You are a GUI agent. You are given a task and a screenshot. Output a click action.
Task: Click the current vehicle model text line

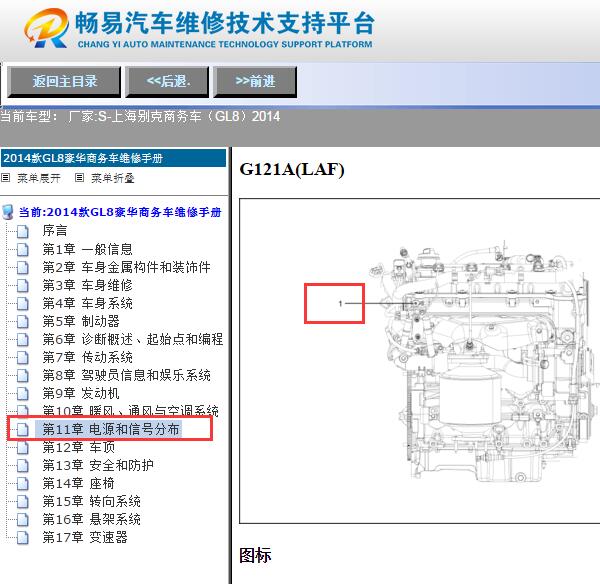pos(140,116)
